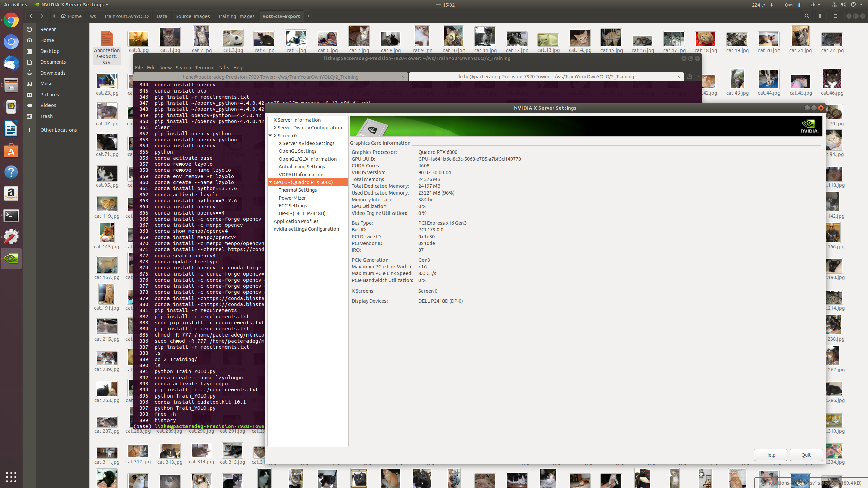The width and height of the screenshot is (868, 488).
Task: Open the power icon in top bar
Action: point(853,5)
